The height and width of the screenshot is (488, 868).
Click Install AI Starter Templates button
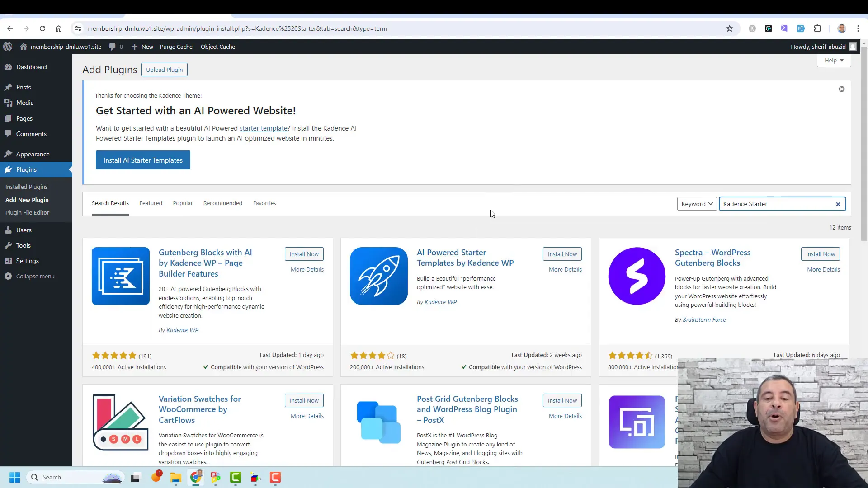tap(143, 160)
